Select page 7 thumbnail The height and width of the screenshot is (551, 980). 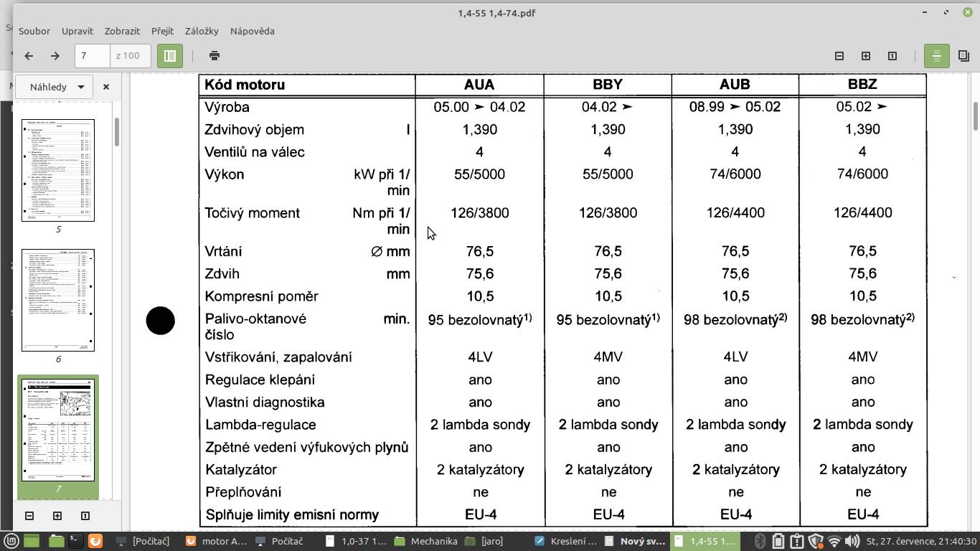coord(58,430)
